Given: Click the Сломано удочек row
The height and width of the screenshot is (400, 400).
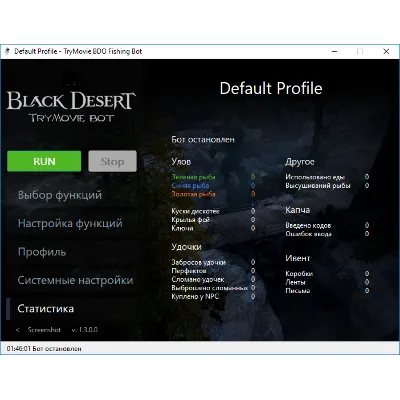Looking at the screenshot, I should pos(213,279).
